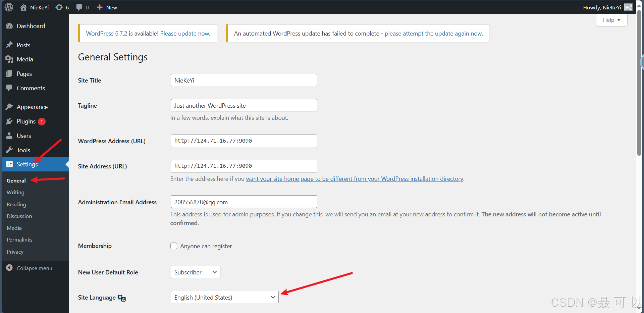This screenshot has width=644, height=313.
Task: Open Appearance menu item
Action: click(32, 107)
